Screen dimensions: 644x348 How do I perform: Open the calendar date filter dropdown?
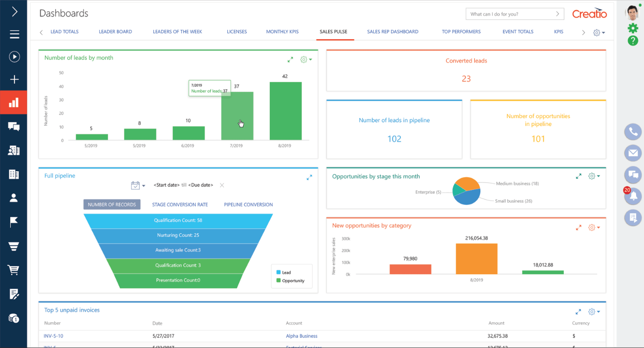pos(138,185)
